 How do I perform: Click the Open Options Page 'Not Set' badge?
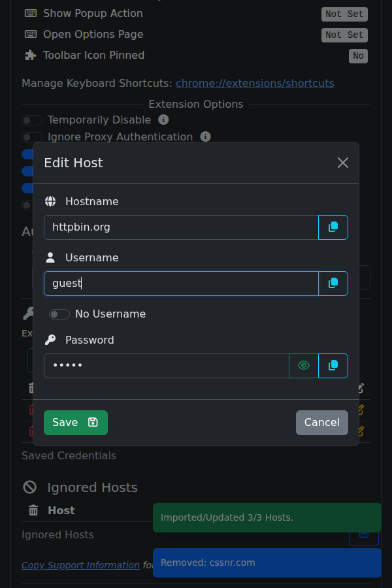click(x=344, y=35)
